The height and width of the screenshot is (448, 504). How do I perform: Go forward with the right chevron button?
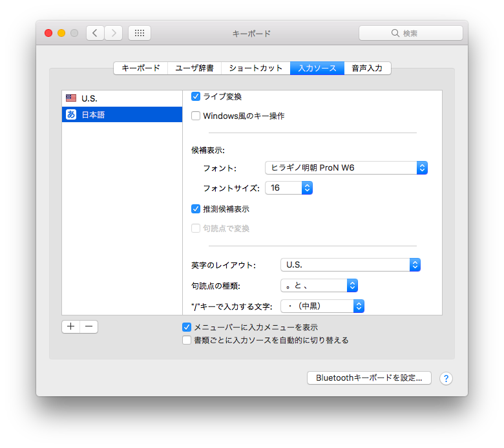click(x=114, y=33)
